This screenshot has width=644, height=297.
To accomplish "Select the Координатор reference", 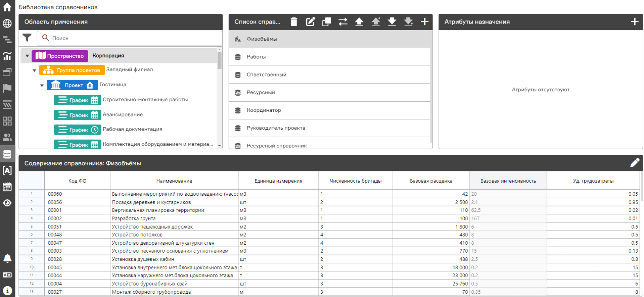I will pyautogui.click(x=329, y=110).
